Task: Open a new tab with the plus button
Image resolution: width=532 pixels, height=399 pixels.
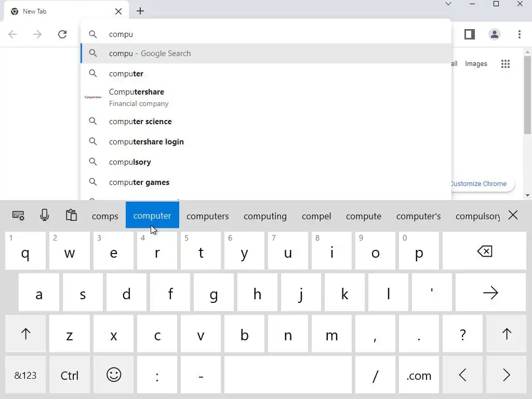Action: click(x=140, y=11)
